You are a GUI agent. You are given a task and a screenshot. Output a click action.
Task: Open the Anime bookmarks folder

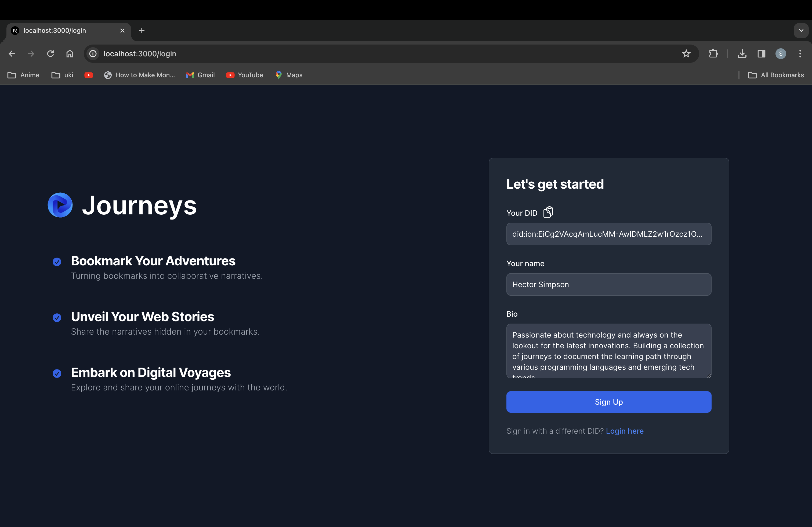pos(23,75)
